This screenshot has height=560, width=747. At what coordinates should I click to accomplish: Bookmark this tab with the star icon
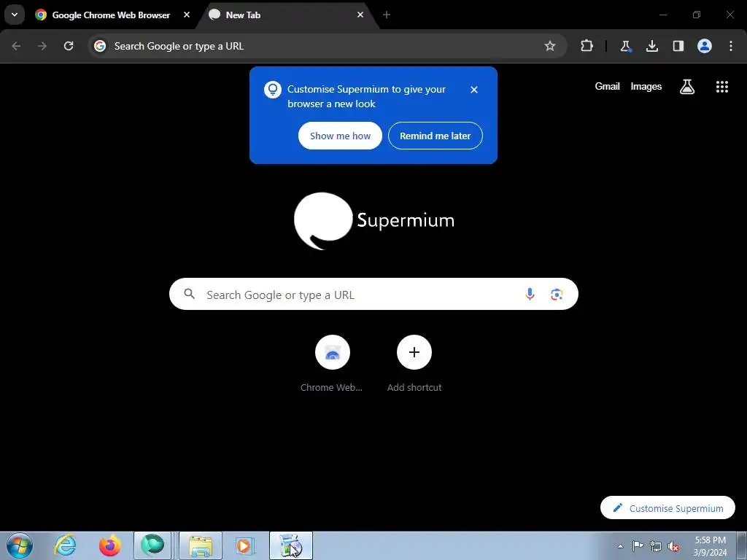pos(550,46)
